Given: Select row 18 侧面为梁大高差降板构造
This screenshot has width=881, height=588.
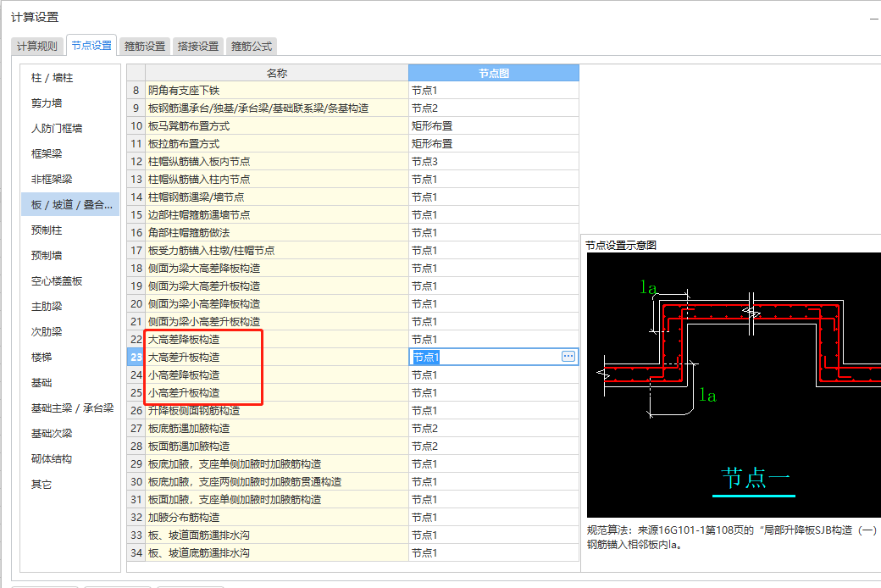Looking at the screenshot, I should pyautogui.click(x=276, y=269).
